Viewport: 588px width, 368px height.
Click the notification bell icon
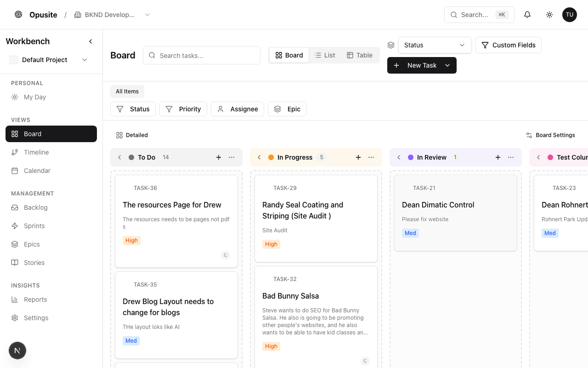(x=527, y=14)
